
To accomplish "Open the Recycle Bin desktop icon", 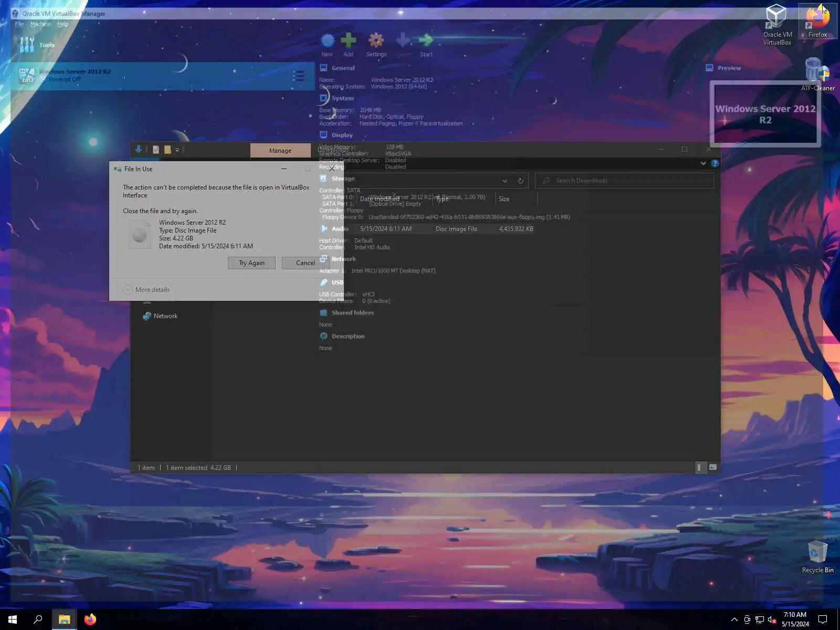I will (x=817, y=557).
